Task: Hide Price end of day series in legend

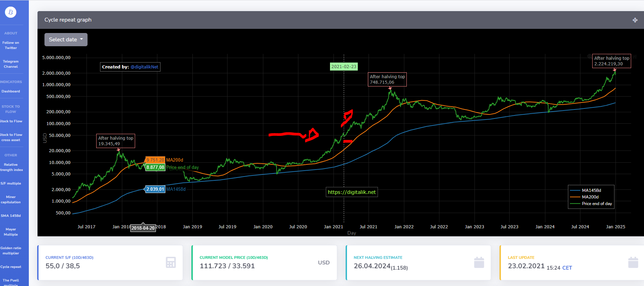Action: coord(596,204)
